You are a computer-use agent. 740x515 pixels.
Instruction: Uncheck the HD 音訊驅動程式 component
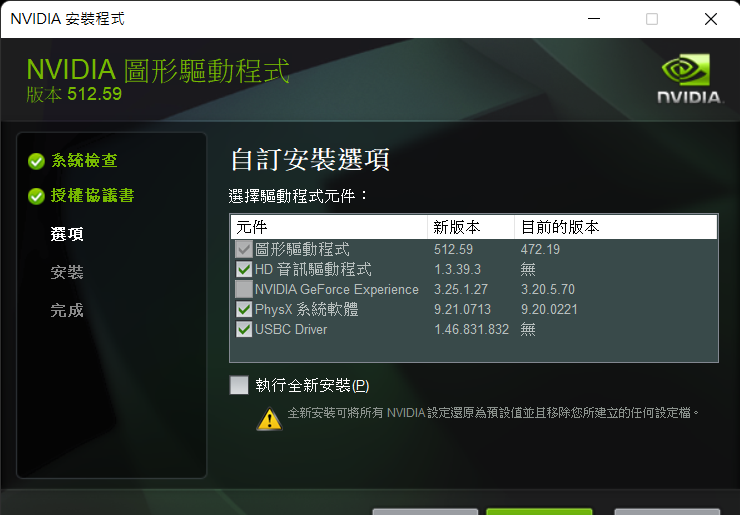tap(243, 270)
